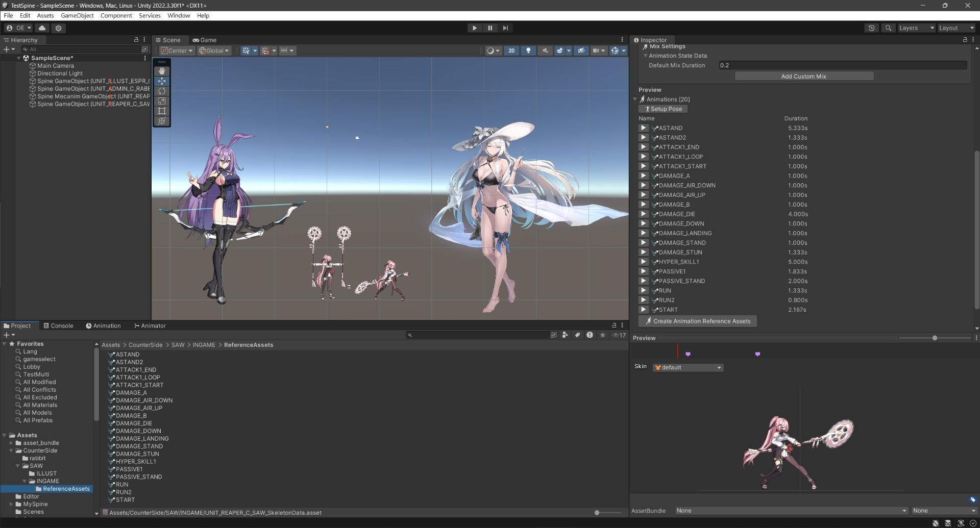
Task: Open the search tool in the top toolbar
Action: 888,28
